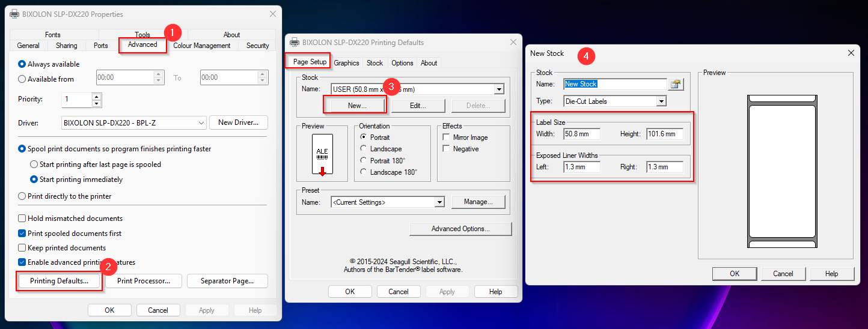
Task: Click Manage... preset button
Action: [478, 202]
